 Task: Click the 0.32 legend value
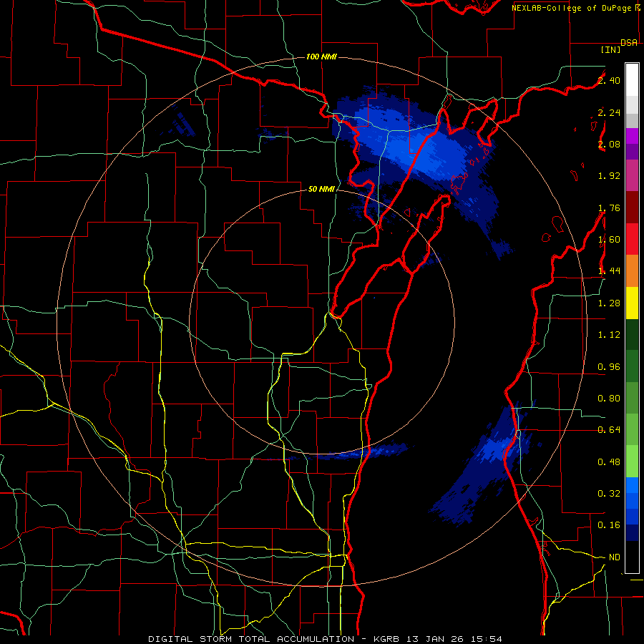tap(609, 493)
